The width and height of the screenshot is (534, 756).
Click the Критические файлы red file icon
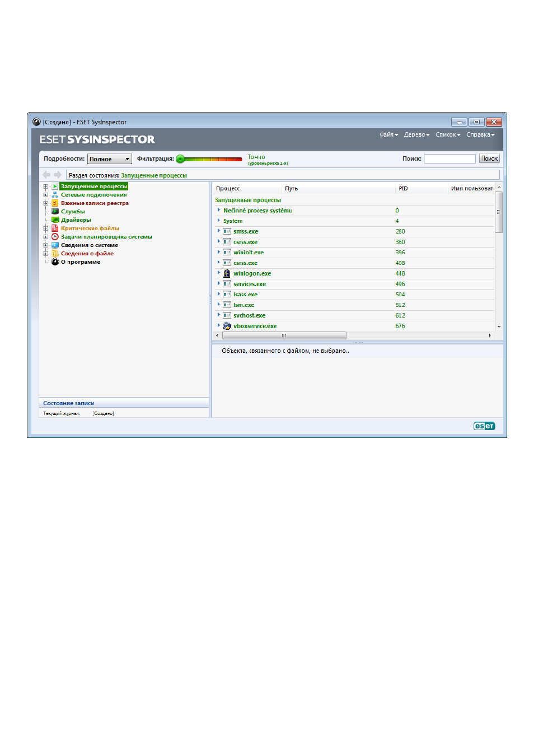[55, 228]
